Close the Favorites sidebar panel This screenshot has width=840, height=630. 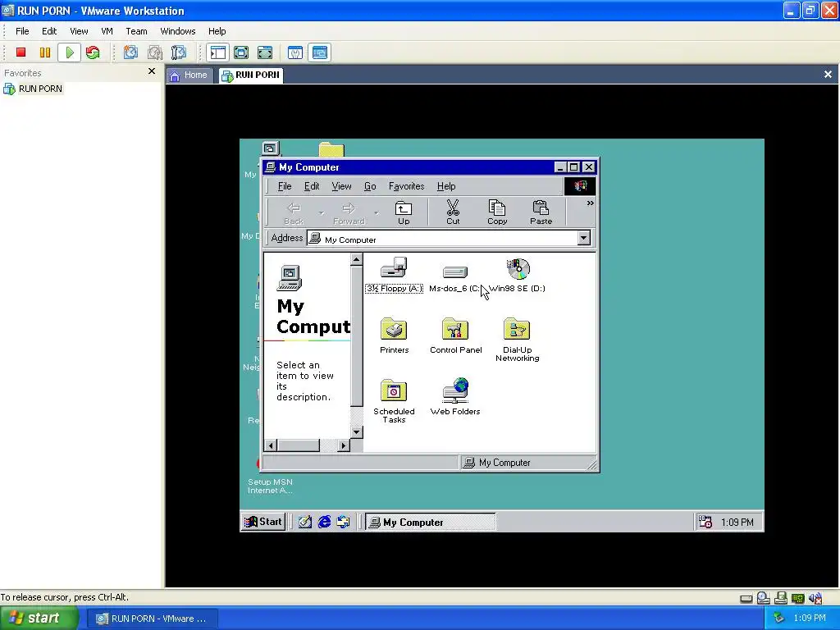[x=152, y=71]
